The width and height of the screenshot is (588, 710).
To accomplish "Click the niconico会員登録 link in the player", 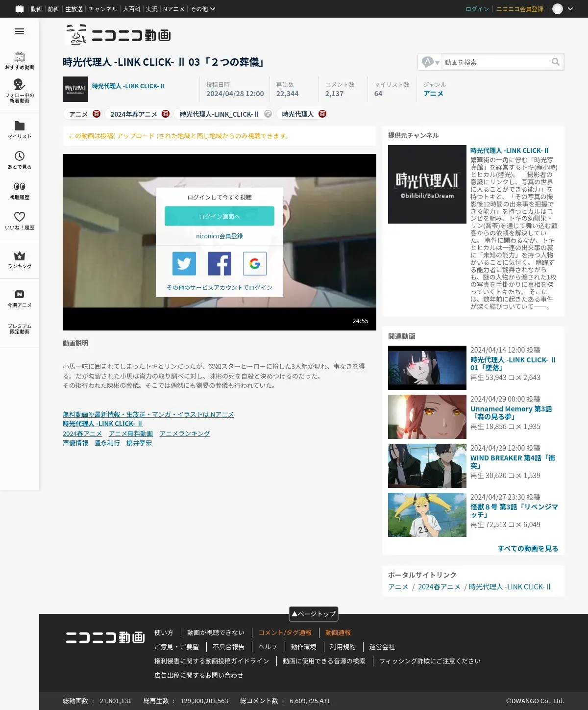I will click(x=220, y=236).
